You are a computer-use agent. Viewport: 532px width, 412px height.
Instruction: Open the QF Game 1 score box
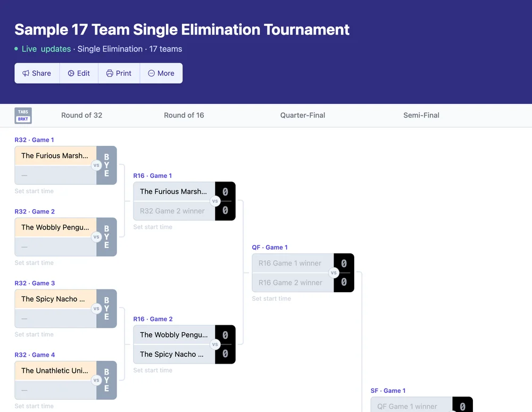click(x=344, y=273)
